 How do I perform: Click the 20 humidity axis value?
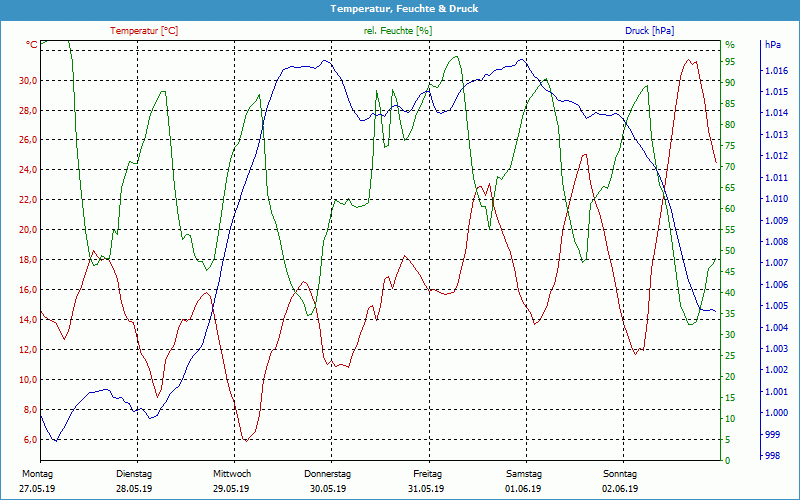(x=730, y=377)
